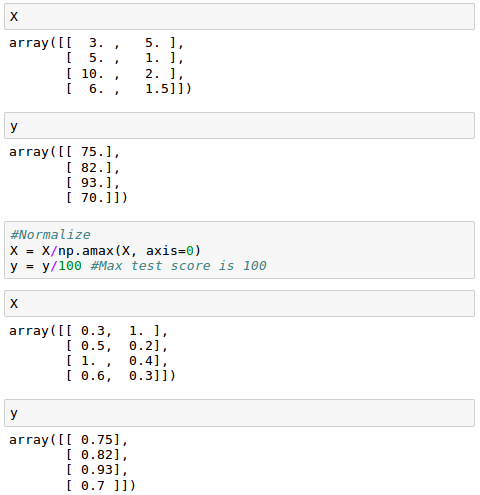The width and height of the screenshot is (480, 495).
Task: Select the last y code cell
Action: click(239, 413)
